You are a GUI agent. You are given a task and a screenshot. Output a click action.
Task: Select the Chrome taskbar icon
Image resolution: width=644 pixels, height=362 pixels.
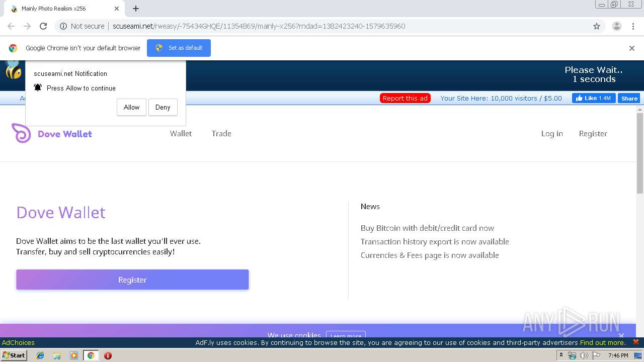pos(91,355)
